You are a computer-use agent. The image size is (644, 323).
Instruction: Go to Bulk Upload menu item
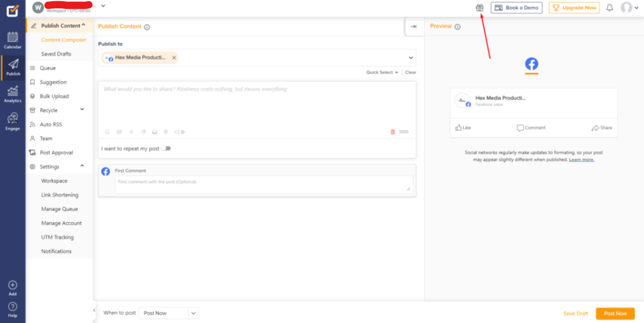click(x=54, y=96)
